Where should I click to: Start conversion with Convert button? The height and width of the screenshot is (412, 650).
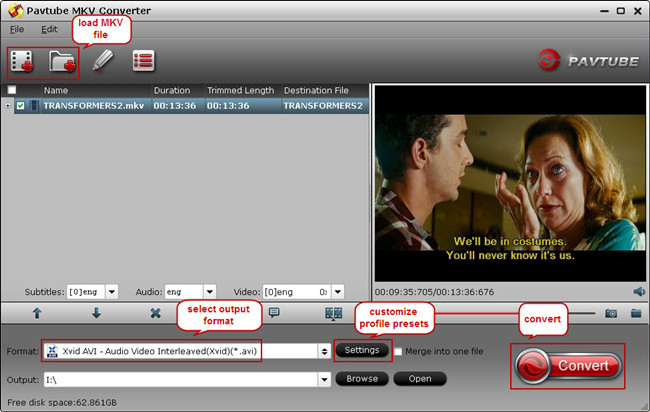568,366
